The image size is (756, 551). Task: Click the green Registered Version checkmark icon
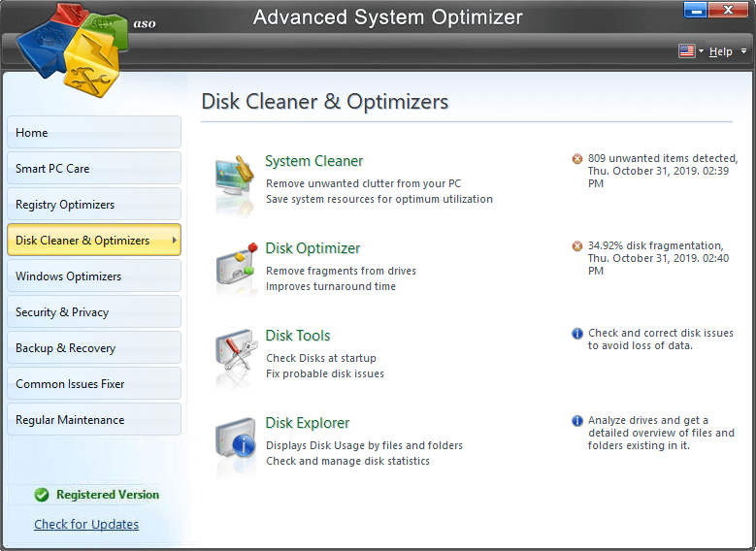42,495
